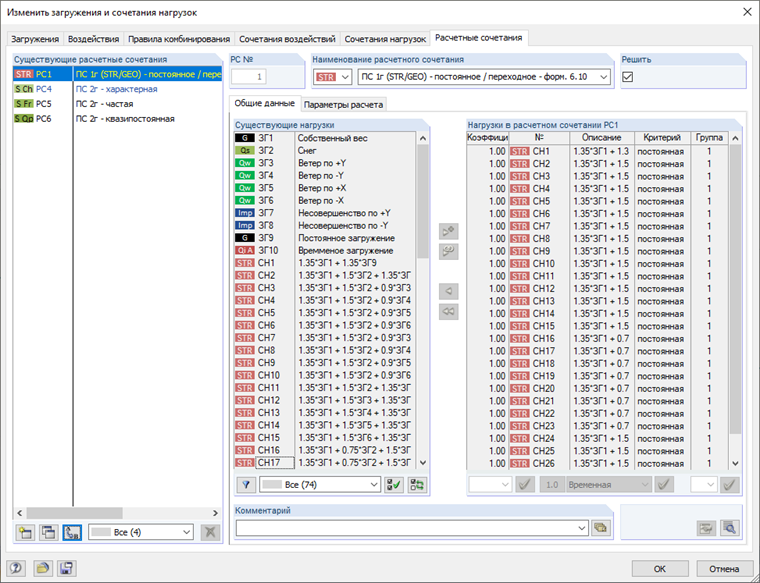760x583 pixels.
Task: Select ЗГ2 Снег load case
Action: coord(325,151)
